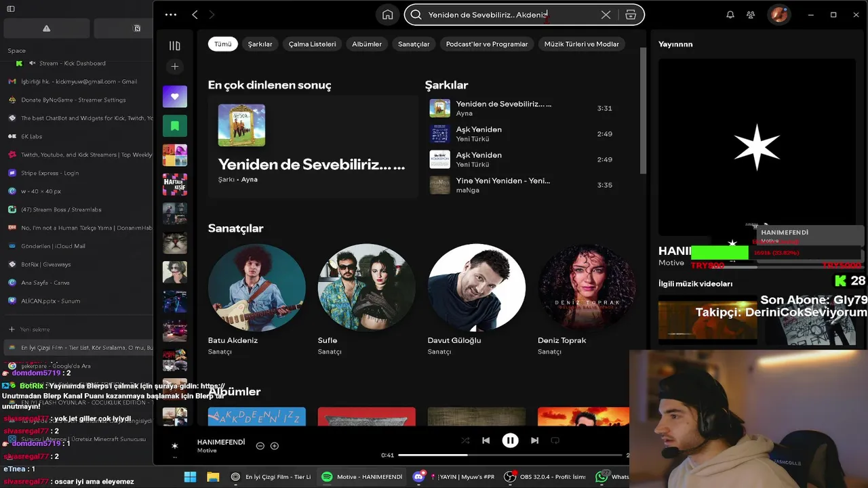Filter results by Sanatçılar

point(414,44)
